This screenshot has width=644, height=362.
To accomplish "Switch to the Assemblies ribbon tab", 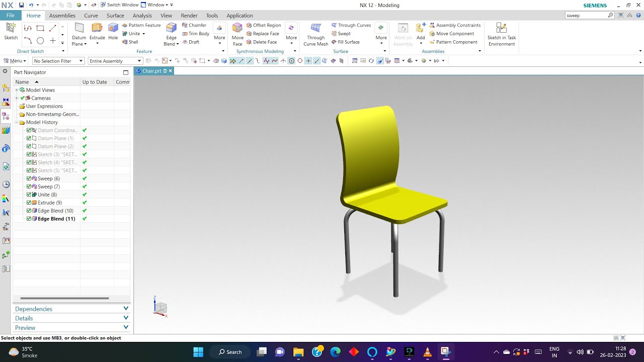I will pos(62,16).
